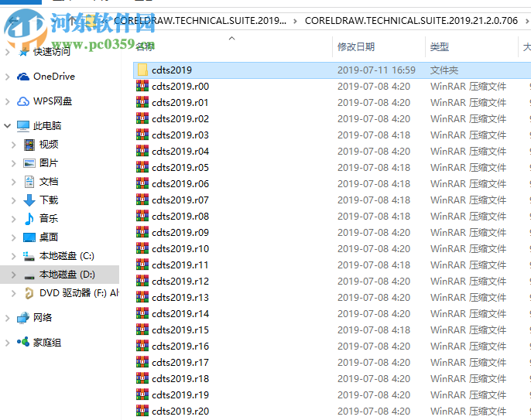The image size is (531, 420).
Task: Select file cdts2019.r16
Action: [x=180, y=347]
